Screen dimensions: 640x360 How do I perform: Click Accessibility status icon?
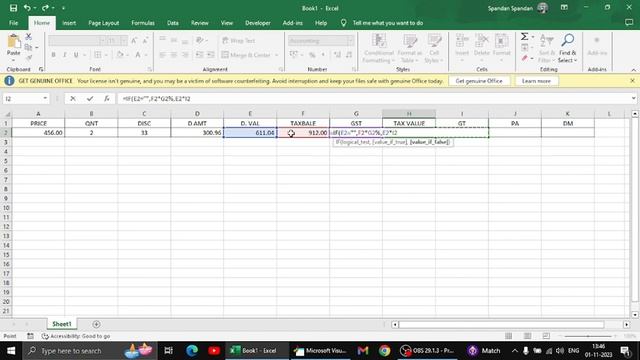click(45, 336)
